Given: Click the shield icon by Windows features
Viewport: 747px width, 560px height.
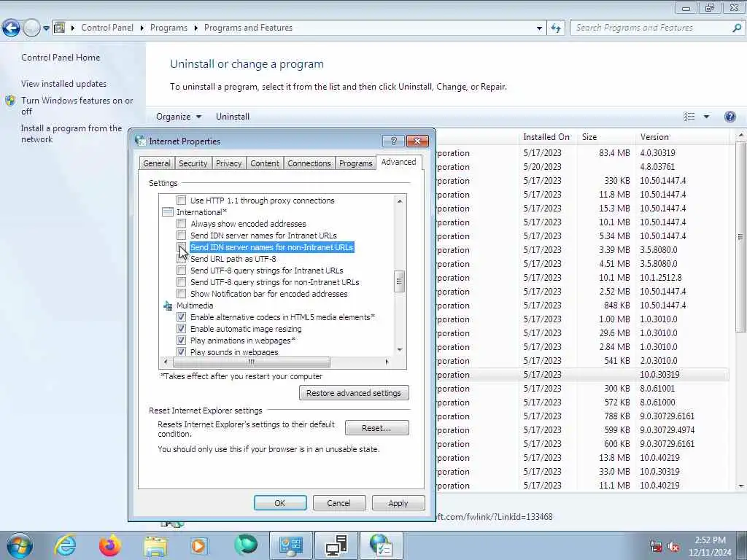Looking at the screenshot, I should tap(10, 101).
